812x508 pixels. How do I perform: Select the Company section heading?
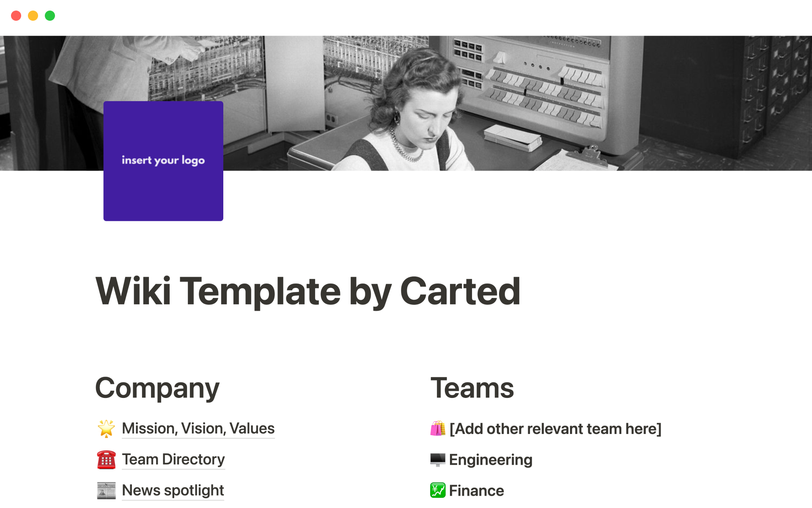pyautogui.click(x=157, y=387)
